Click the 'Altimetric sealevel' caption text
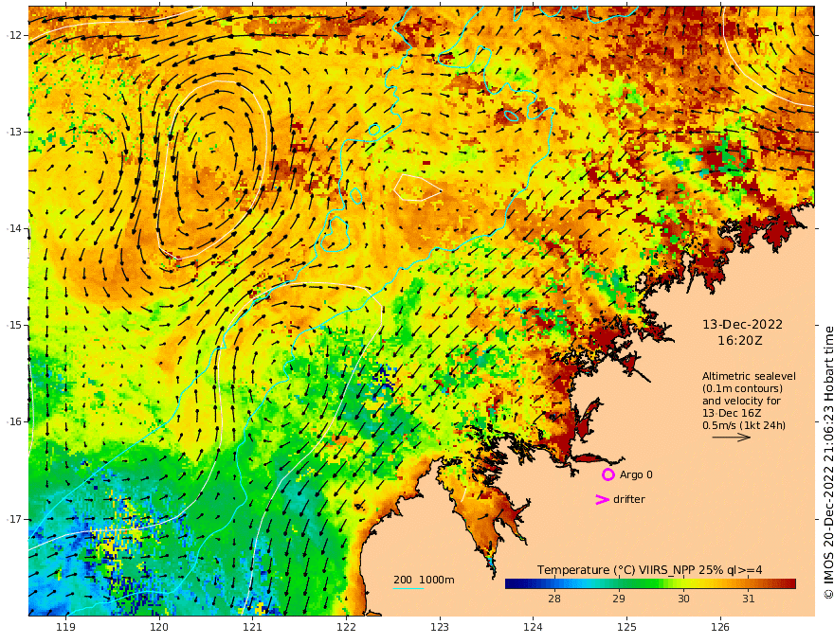The image size is (834, 644). tap(749, 376)
